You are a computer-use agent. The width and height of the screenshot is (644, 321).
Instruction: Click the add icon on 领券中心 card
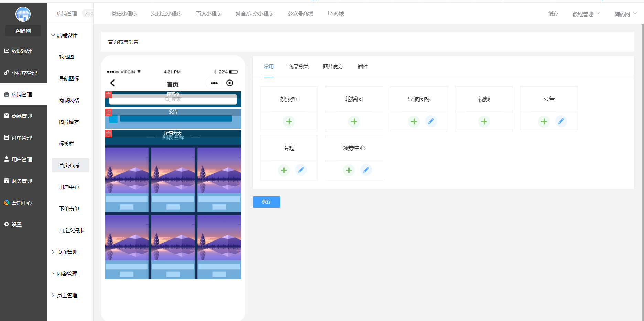click(348, 170)
